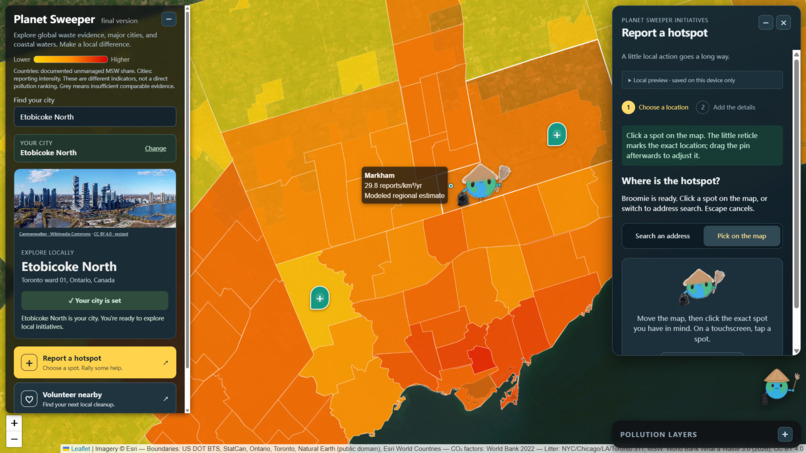Click the teal plus marker in northeast map
Screen dimensions: 806x453
(x=557, y=135)
